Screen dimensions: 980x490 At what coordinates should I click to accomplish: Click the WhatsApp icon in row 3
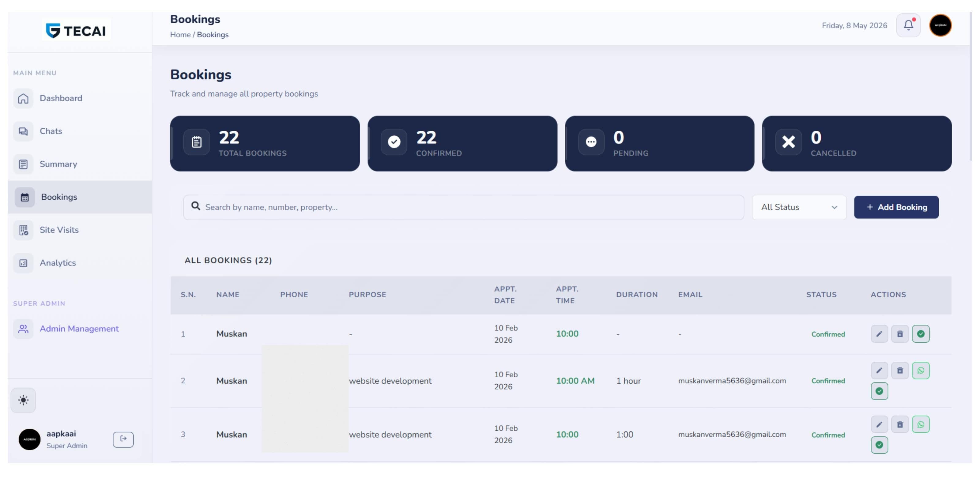pos(921,424)
